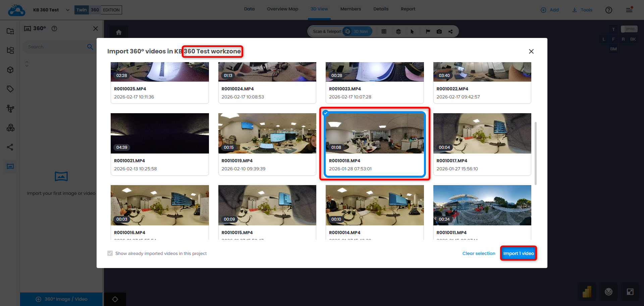Click the Cintoo cloud logo icon
644x306 pixels.
[x=16, y=10]
